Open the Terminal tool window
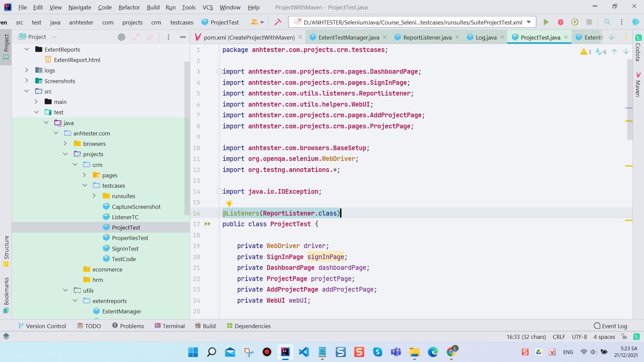 click(x=170, y=326)
